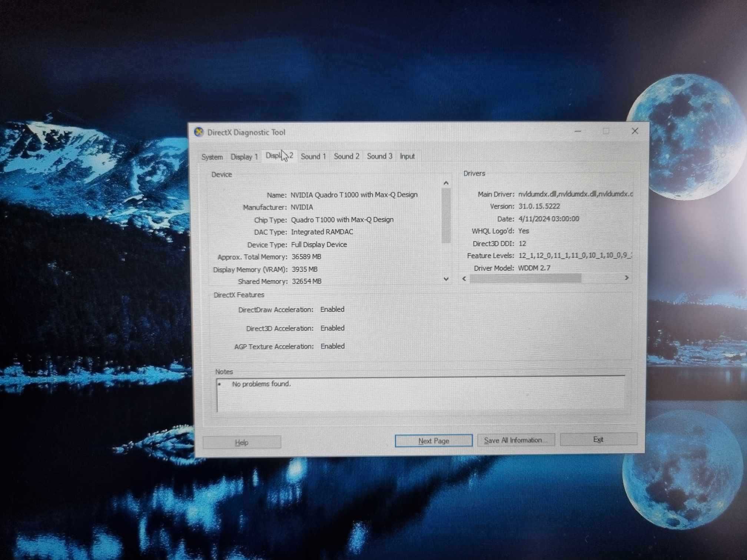Screen dimensions: 747x560
Task: Click the WHQL Logo'd 'Yes' value
Action: click(524, 231)
